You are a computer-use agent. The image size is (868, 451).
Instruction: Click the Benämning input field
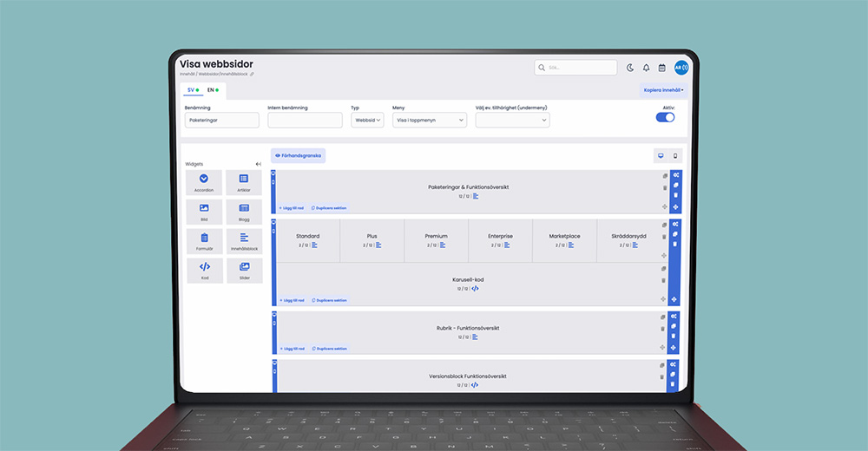(x=221, y=121)
